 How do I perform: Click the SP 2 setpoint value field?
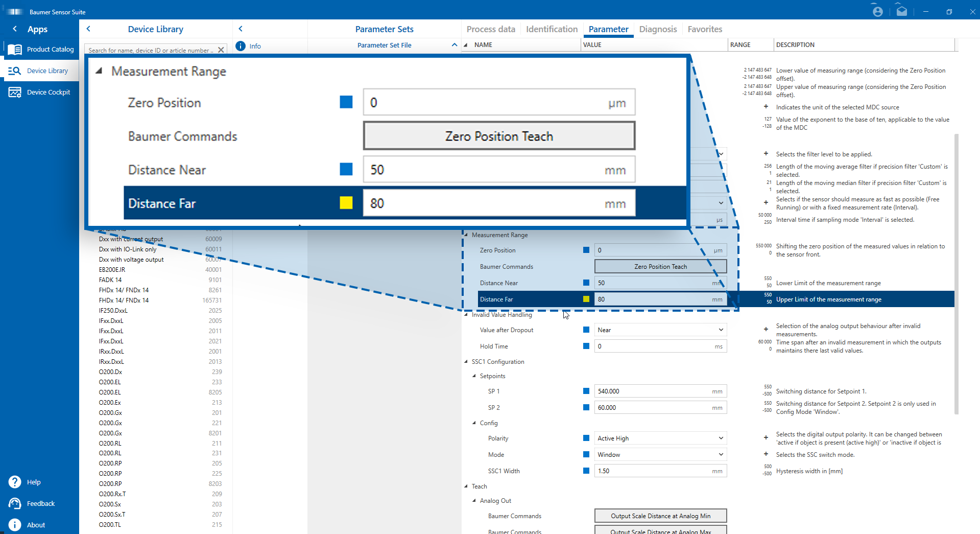coord(660,408)
